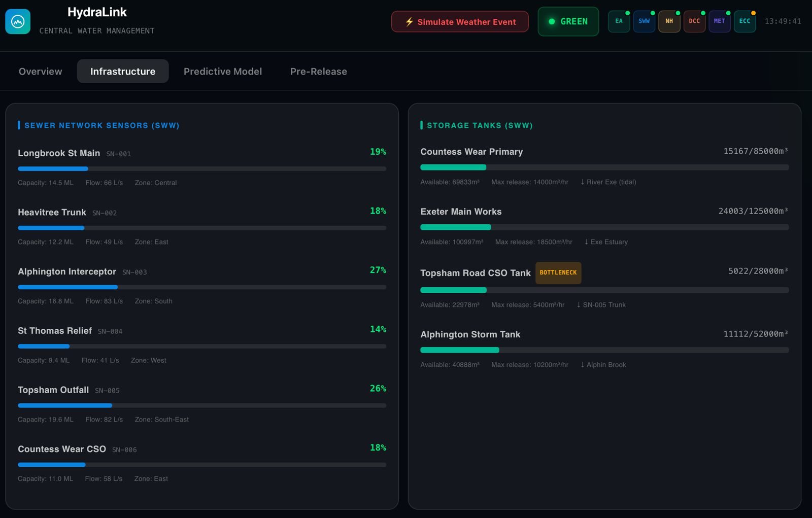Click the Heavitree Trunk sensor name
This screenshot has width=812, height=518.
coord(52,213)
